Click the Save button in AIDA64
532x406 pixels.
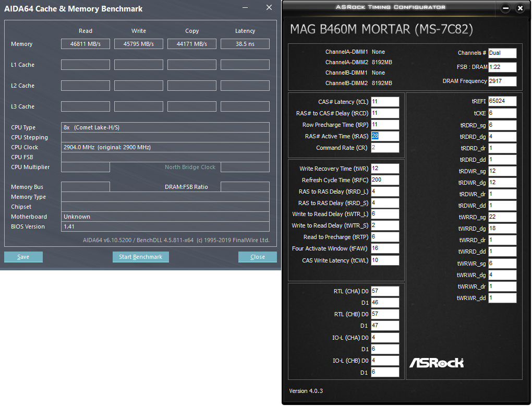(x=23, y=257)
